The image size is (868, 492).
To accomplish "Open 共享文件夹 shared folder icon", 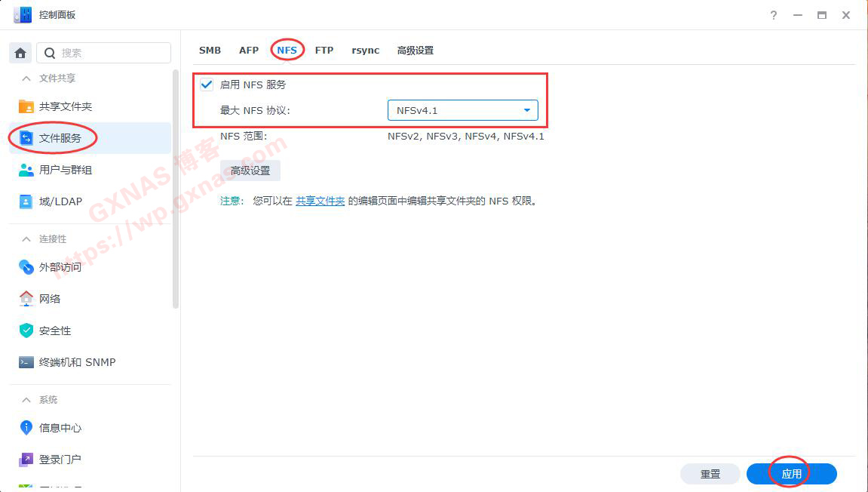I will [x=26, y=106].
